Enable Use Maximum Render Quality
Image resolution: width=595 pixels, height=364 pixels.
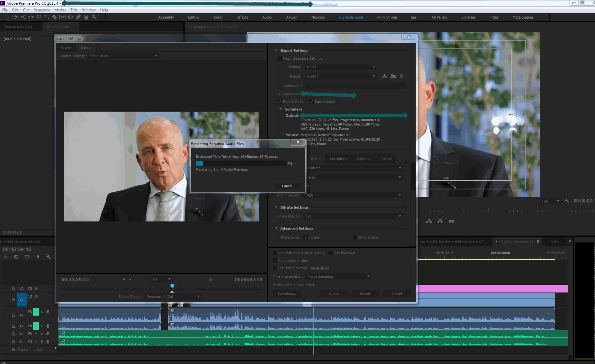pos(275,253)
